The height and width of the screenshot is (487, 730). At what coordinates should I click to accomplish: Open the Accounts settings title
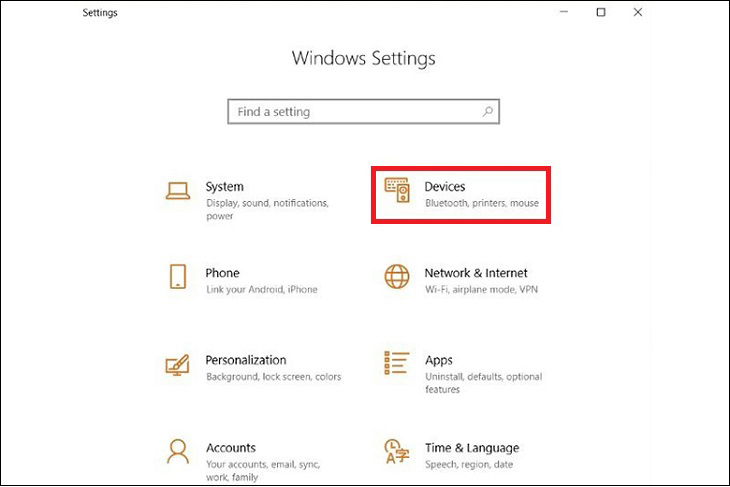(x=231, y=448)
